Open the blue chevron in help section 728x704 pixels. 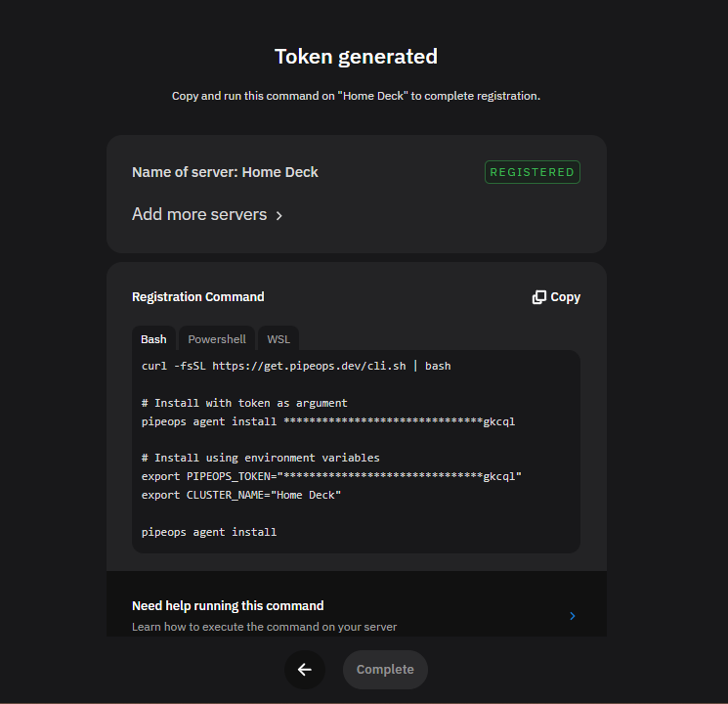tap(572, 616)
